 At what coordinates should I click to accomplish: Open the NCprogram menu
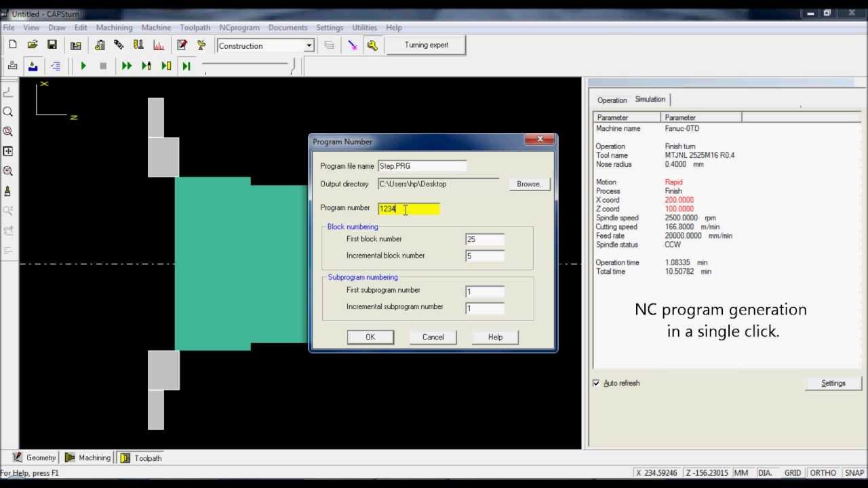(x=239, y=28)
